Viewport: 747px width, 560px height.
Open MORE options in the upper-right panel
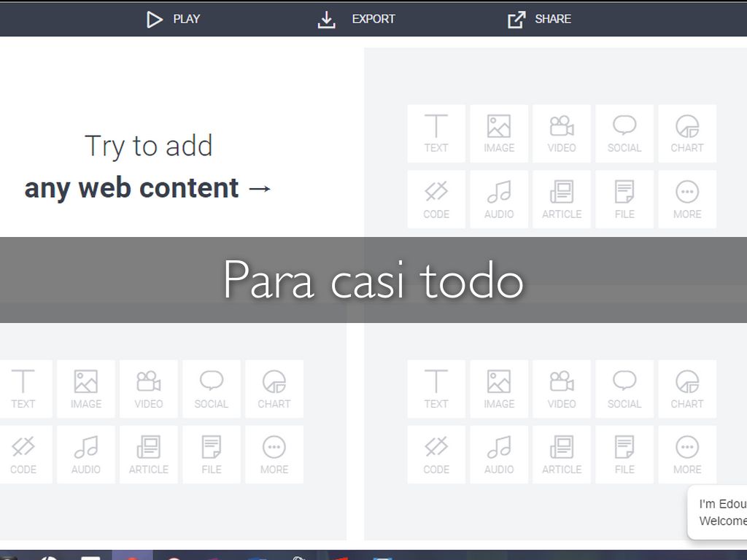[687, 199]
